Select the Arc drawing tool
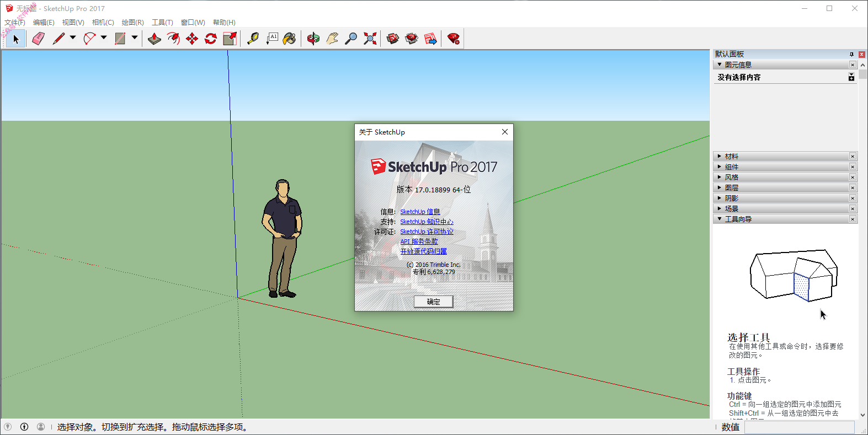The image size is (868, 435). tap(89, 39)
